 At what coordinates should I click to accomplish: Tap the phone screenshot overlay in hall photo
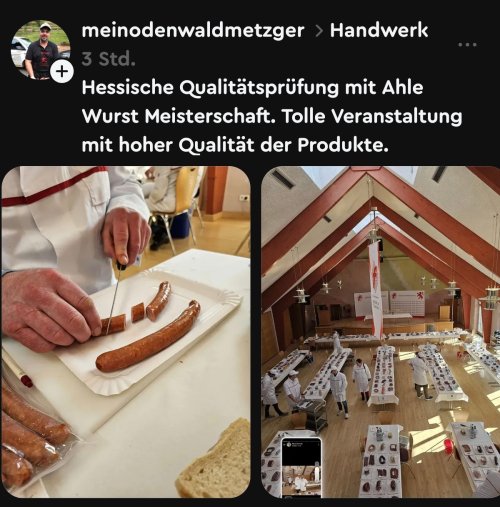click(x=301, y=467)
